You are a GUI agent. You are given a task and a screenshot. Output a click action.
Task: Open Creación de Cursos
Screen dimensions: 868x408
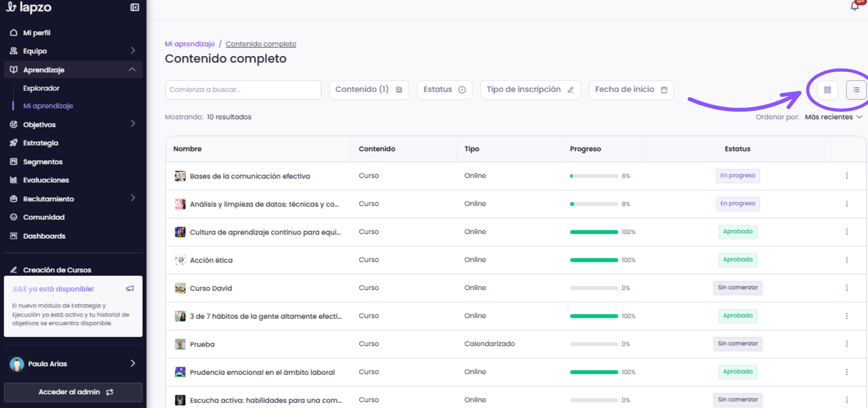(x=57, y=270)
